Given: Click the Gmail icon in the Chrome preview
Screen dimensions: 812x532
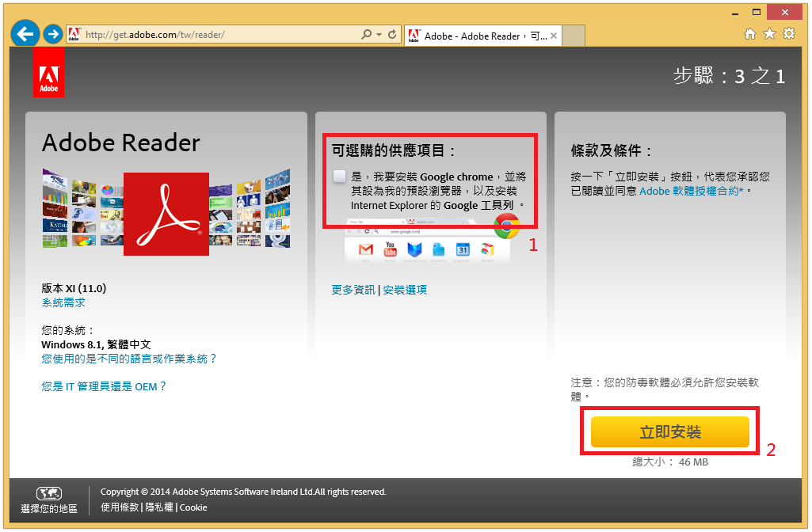Looking at the screenshot, I should [x=366, y=249].
